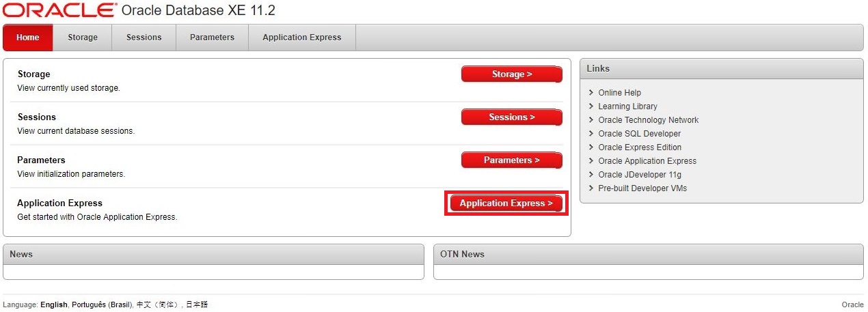Image resolution: width=868 pixels, height=312 pixels.
Task: Click 'Get started with Oracle Application Express.' text
Action: (x=97, y=217)
